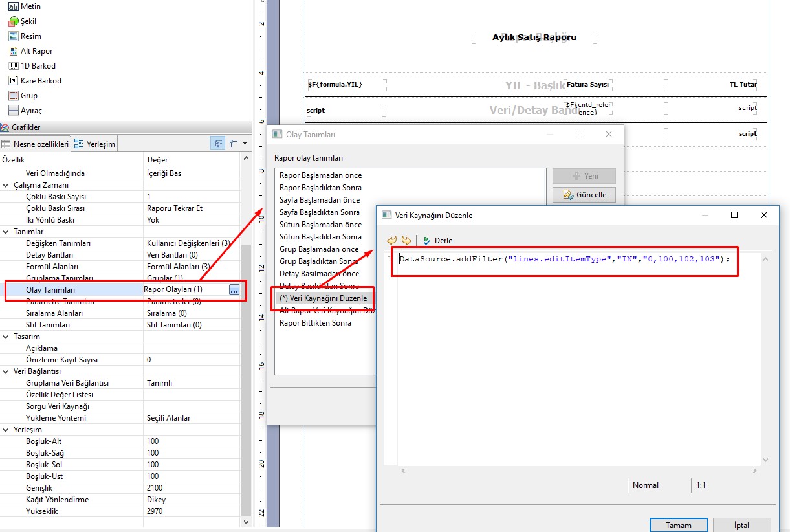The width and height of the screenshot is (790, 532).
Task: Collapse the Çalışma Zamanı property group
Action: 6,185
